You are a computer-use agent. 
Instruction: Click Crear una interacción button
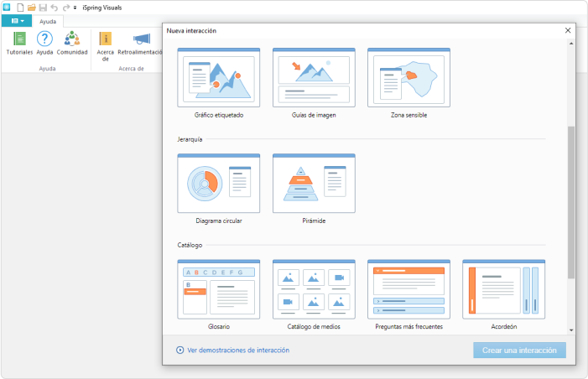(x=519, y=350)
